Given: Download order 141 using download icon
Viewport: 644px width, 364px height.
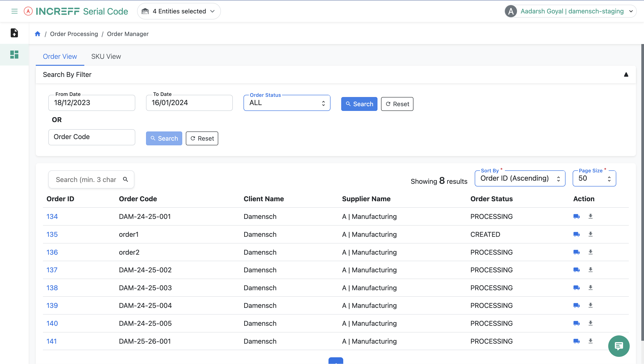Looking at the screenshot, I should 591,341.
